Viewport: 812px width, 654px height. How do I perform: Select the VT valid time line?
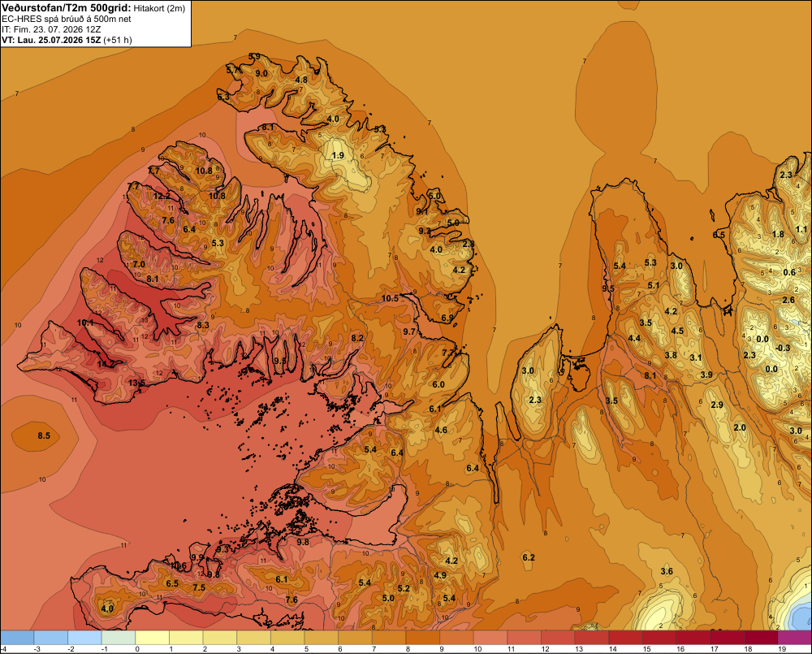(67, 40)
